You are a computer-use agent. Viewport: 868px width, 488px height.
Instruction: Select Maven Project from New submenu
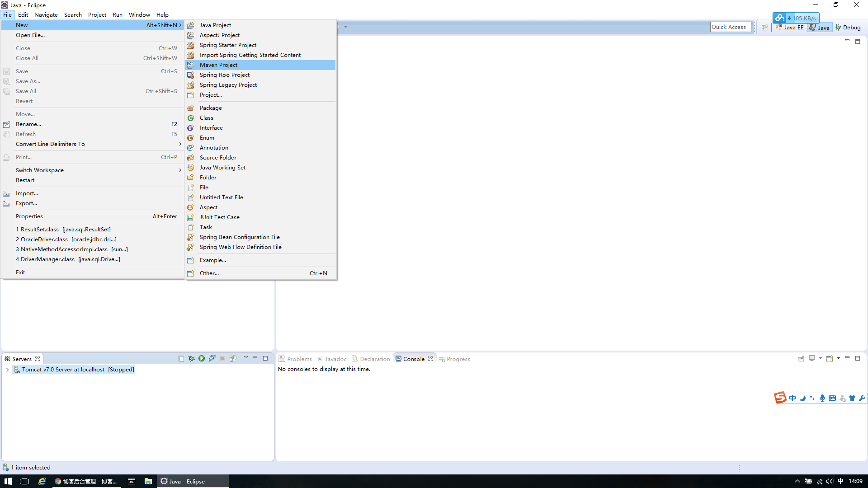click(x=218, y=65)
